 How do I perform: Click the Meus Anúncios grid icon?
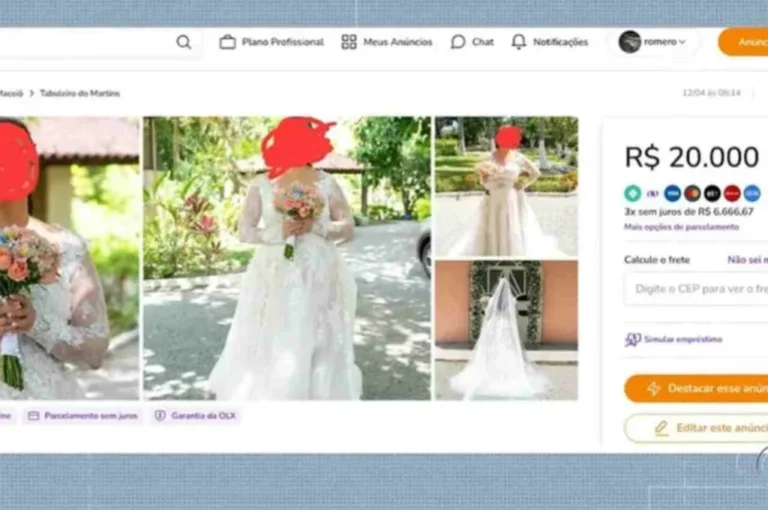tap(349, 42)
